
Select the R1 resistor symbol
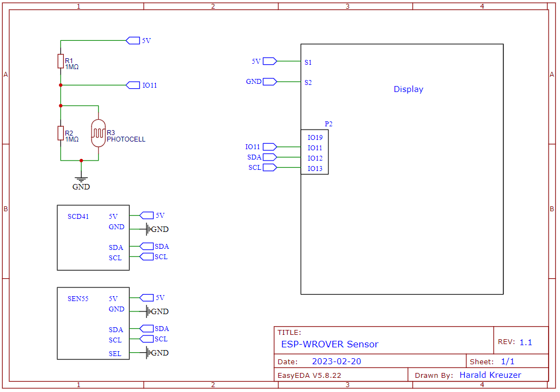(60, 61)
